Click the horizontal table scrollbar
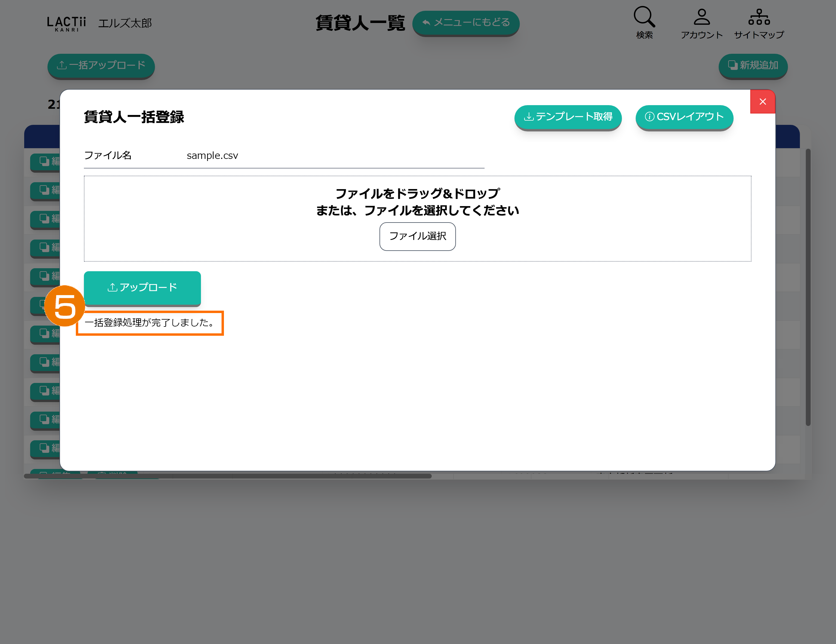 pos(228,476)
